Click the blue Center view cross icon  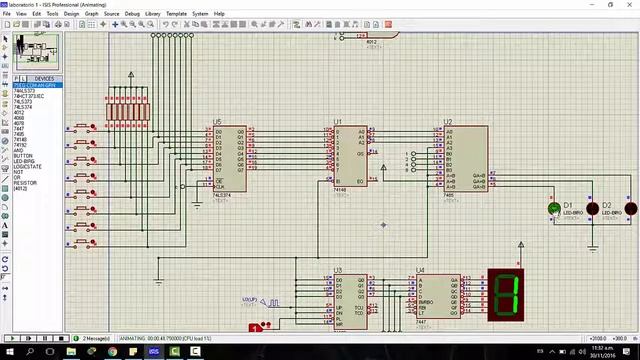tap(115, 24)
